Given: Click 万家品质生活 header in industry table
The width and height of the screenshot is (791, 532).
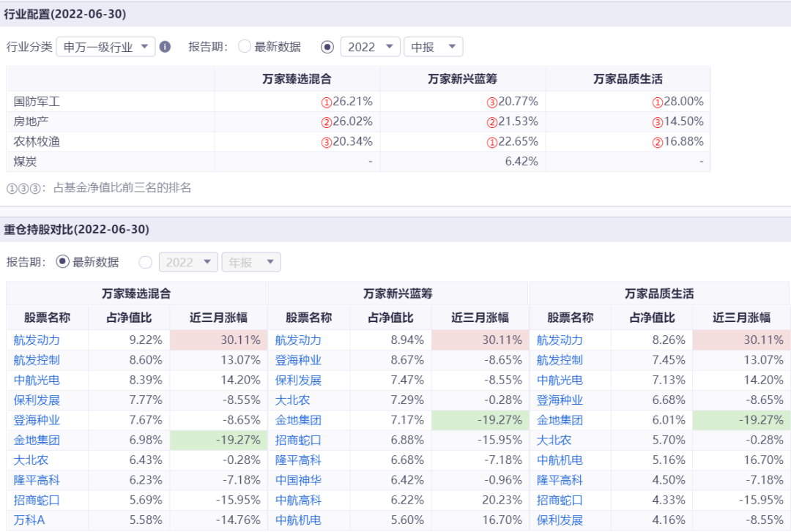Looking at the screenshot, I should (x=628, y=79).
